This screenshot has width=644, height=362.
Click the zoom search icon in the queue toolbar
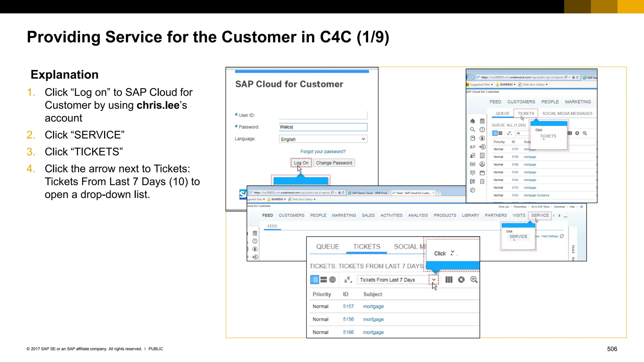point(585,133)
